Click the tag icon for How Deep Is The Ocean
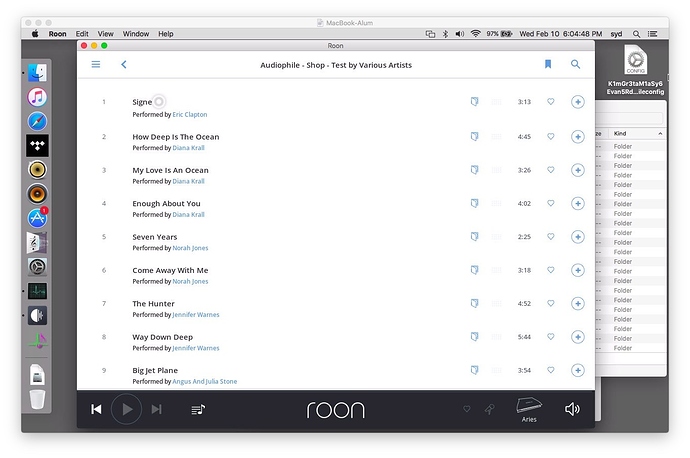Viewport: 690px width, 458px height. 474,136
